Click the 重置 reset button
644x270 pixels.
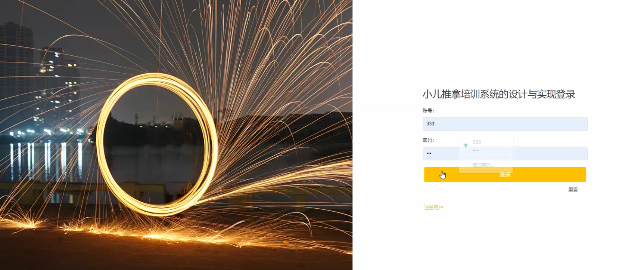[x=573, y=190]
